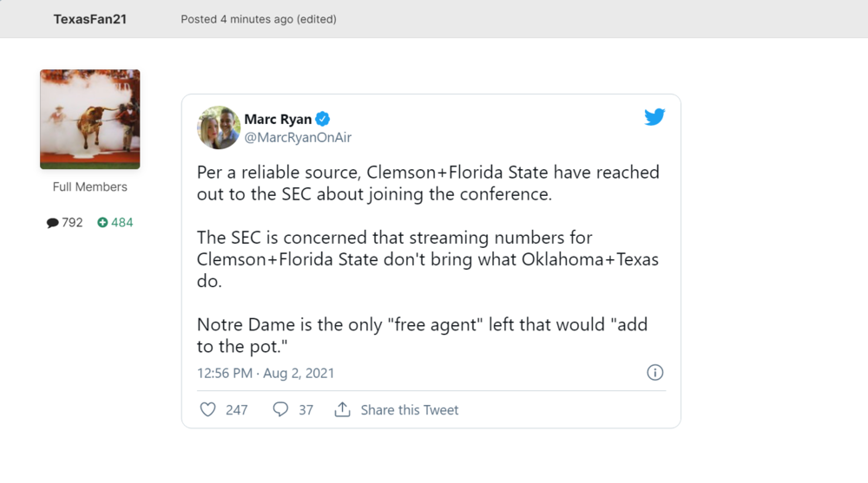Open the Marc Ryan display name link

(x=278, y=120)
